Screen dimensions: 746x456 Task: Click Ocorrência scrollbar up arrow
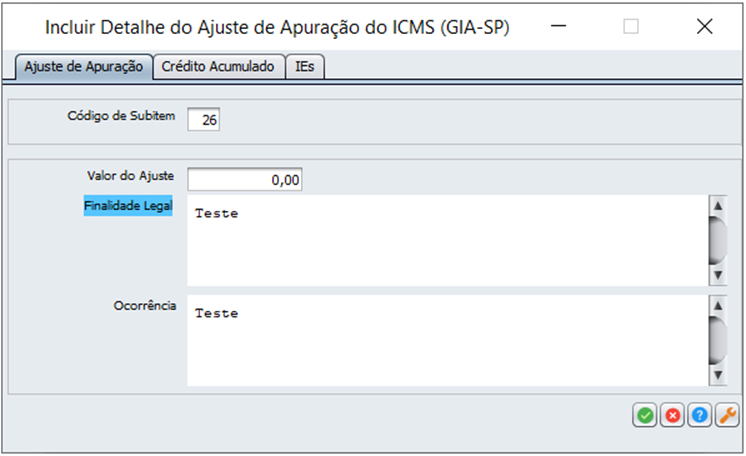718,306
